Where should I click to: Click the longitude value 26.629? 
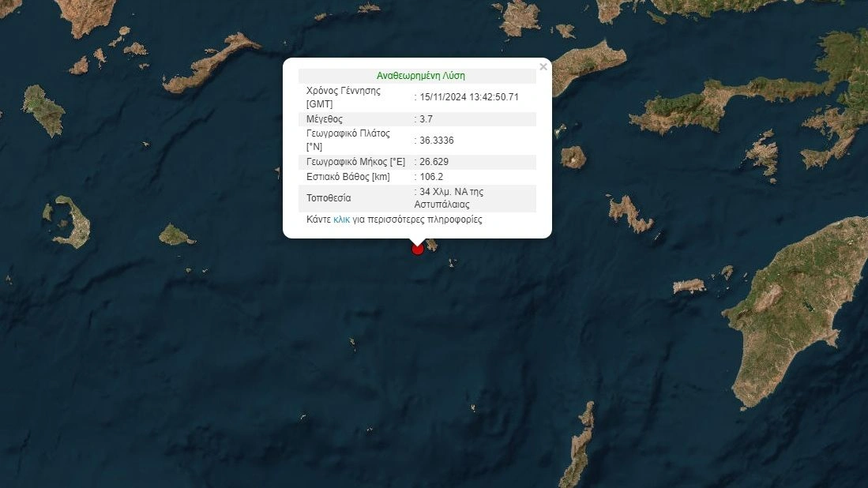pos(434,162)
